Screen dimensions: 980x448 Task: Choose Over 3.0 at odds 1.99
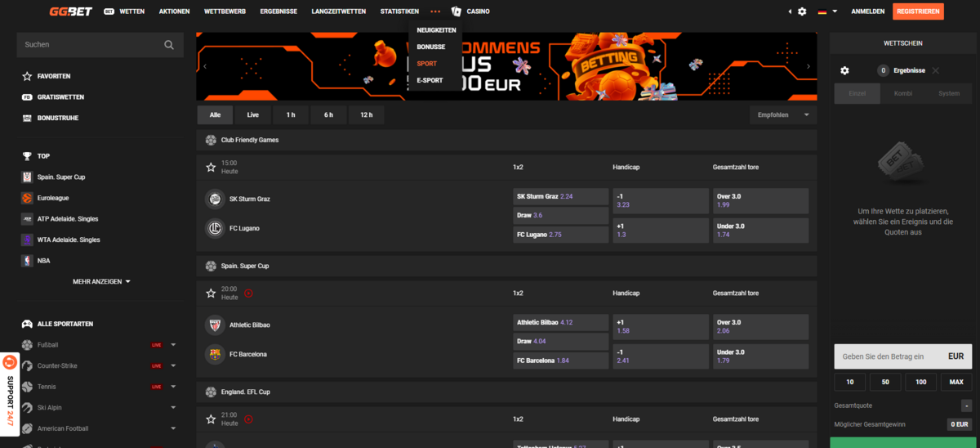tap(761, 201)
